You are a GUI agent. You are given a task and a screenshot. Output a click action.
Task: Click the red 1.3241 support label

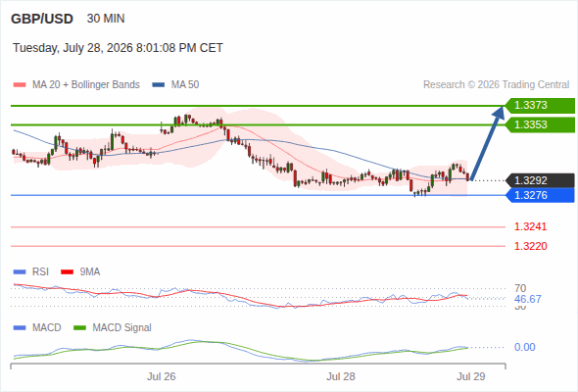(530, 226)
